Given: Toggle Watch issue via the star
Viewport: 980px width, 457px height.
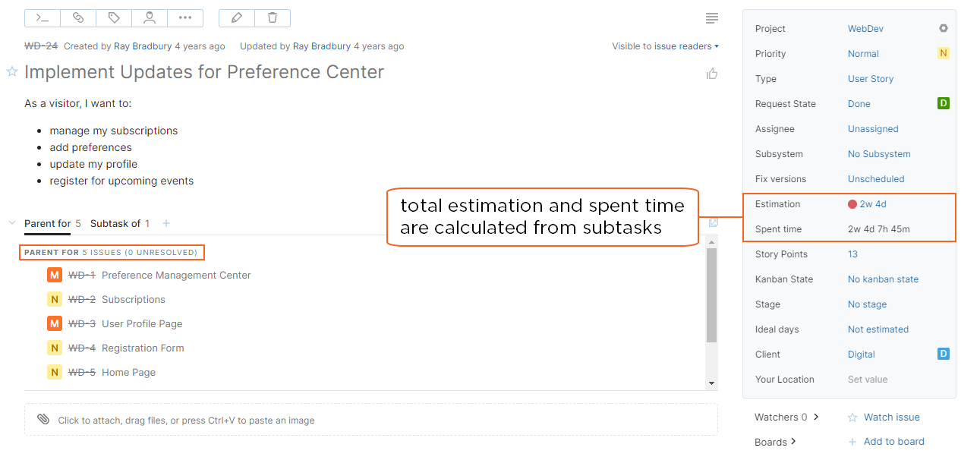Looking at the screenshot, I should pyautogui.click(x=852, y=417).
